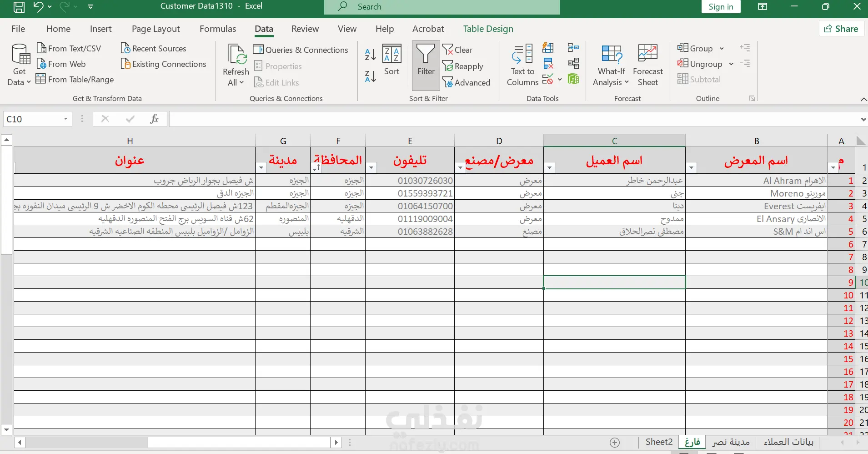Open the File tab

coord(18,29)
